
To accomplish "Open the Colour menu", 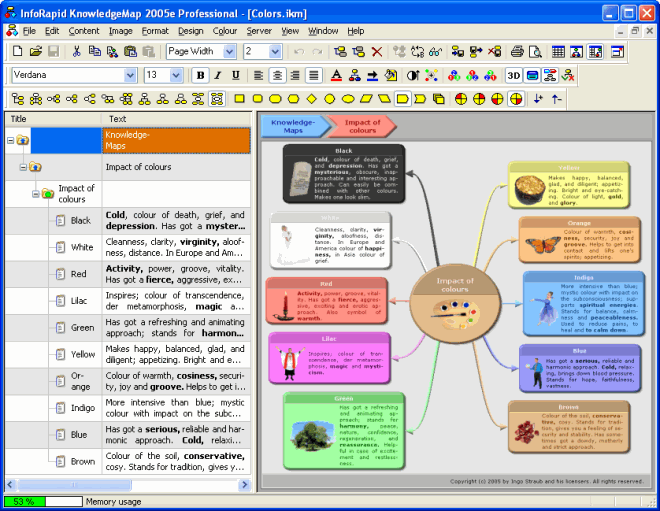I will tap(225, 31).
